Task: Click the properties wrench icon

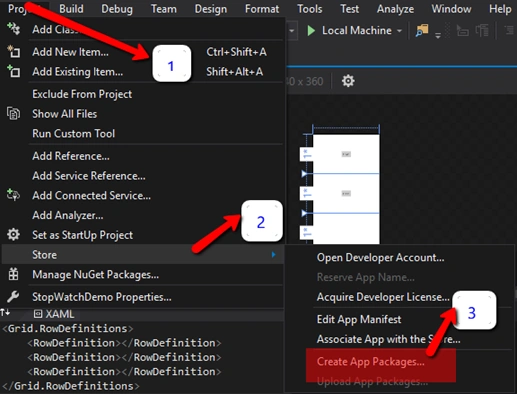Action: pyautogui.click(x=14, y=296)
